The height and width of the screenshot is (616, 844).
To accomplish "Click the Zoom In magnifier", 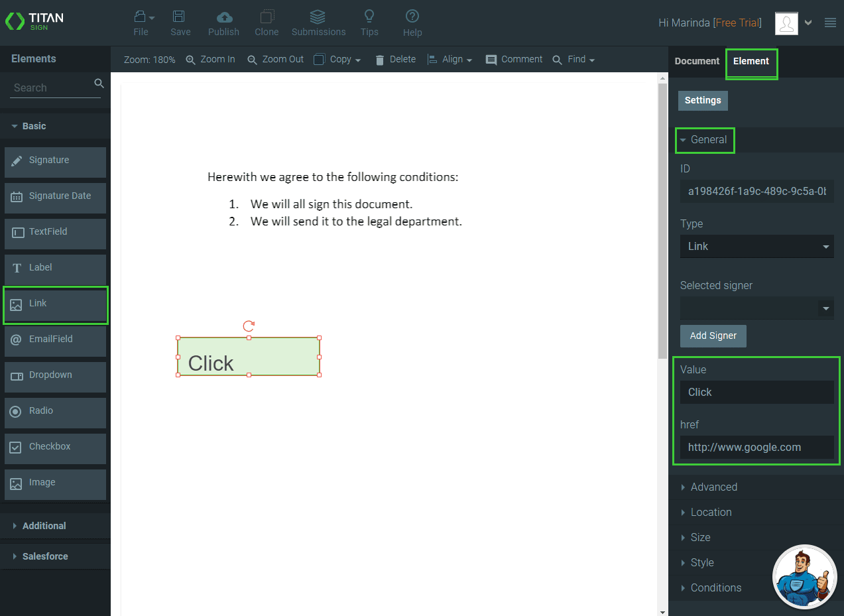I will point(191,60).
